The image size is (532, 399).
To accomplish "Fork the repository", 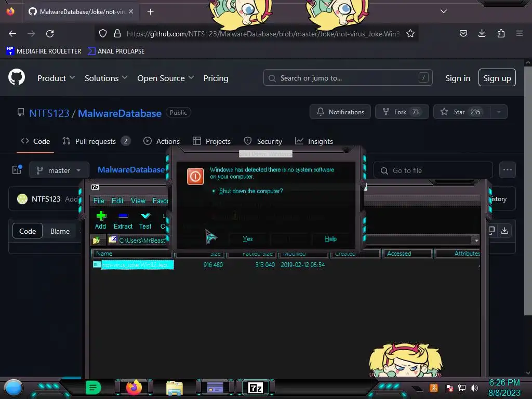I will pyautogui.click(x=402, y=112).
